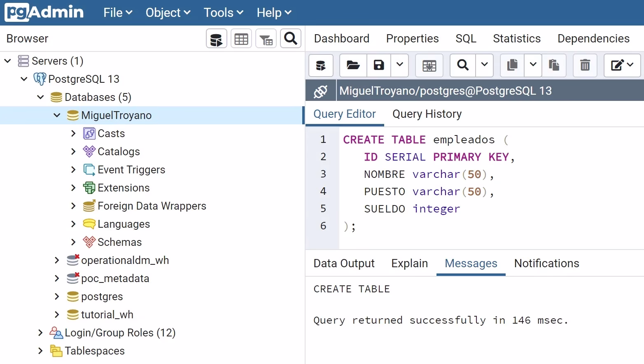Image resolution: width=644 pixels, height=364 pixels.
Task: Click the 'Query returned successfully' message text
Action: pyautogui.click(x=441, y=320)
